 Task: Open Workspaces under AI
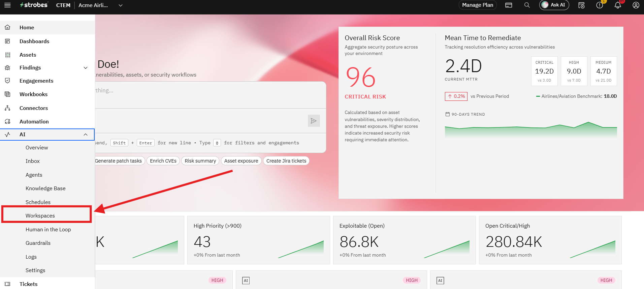(47, 215)
